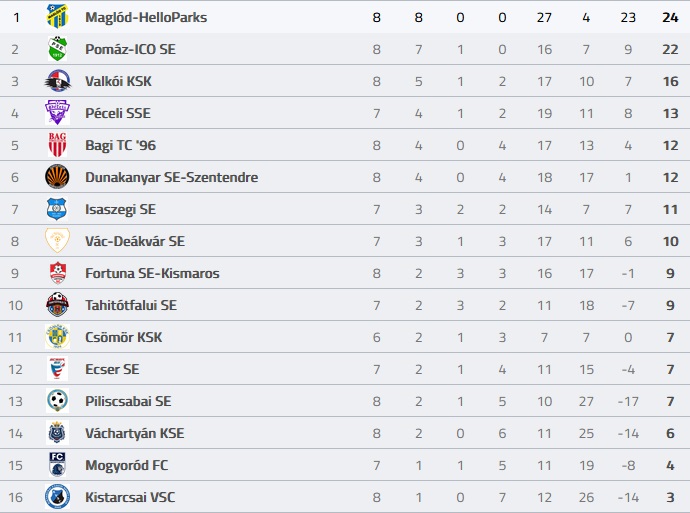Image resolution: width=690 pixels, height=513 pixels.
Task: Click the Isaszegi SE blue crest
Action: (x=57, y=209)
